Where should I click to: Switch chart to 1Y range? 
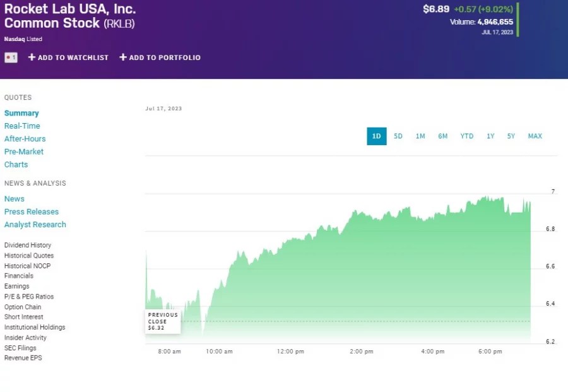(x=490, y=136)
